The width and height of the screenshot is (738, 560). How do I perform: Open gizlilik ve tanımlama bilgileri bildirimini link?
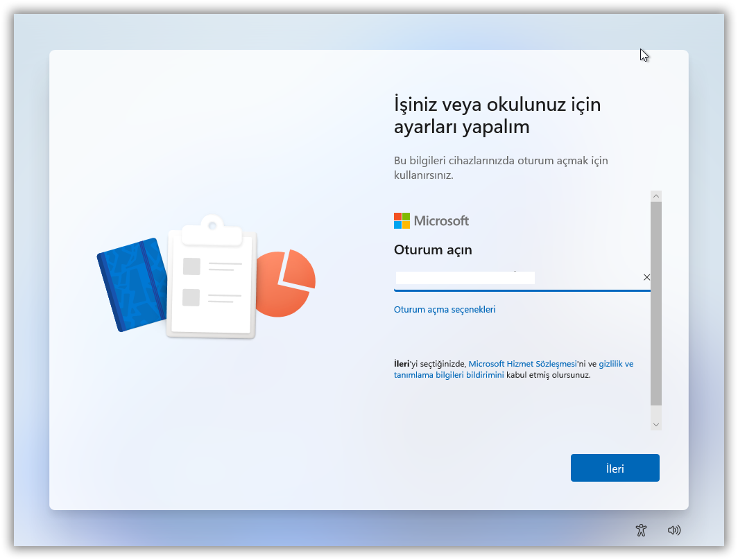tap(513, 369)
